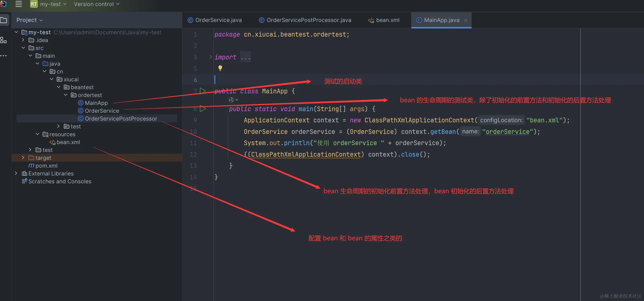The image size is (644, 301).
Task: Click the yellow intention lightbulb icon
Action: click(220, 68)
